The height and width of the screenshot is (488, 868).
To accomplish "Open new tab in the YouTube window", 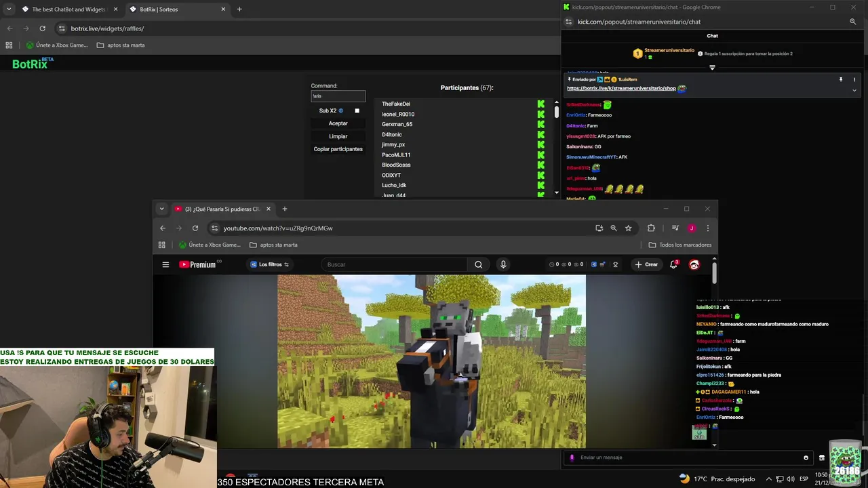I will pyautogui.click(x=284, y=209).
